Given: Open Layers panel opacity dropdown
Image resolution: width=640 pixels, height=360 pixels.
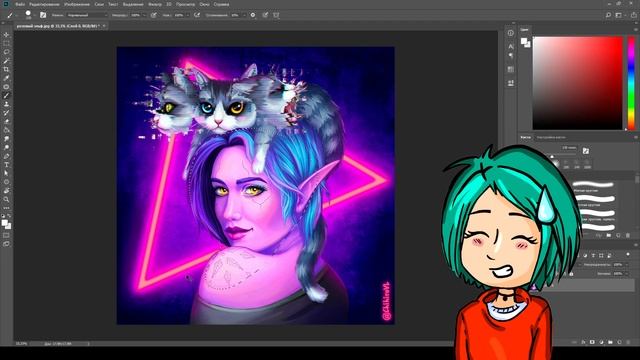Looking at the screenshot, I should pos(627,265).
